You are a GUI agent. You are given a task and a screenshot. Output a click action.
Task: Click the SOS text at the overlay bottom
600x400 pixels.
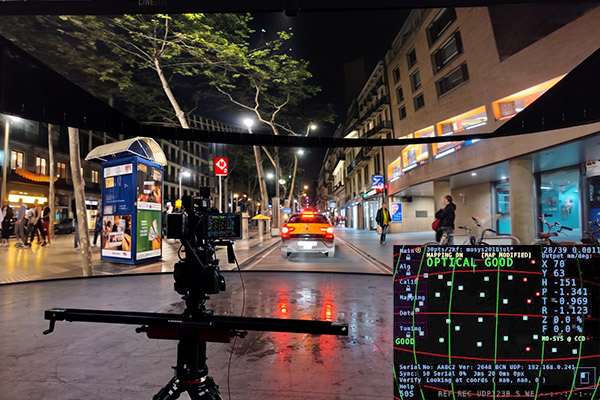(x=406, y=393)
